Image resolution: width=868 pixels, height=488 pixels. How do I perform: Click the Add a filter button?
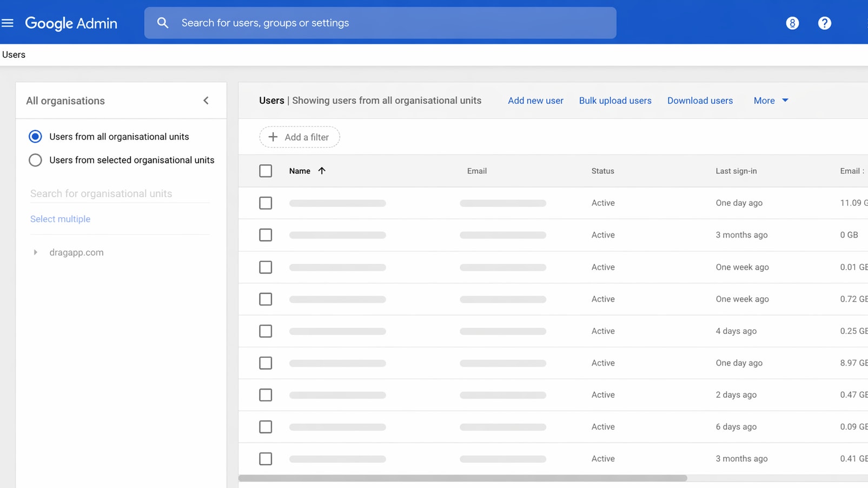coord(300,137)
